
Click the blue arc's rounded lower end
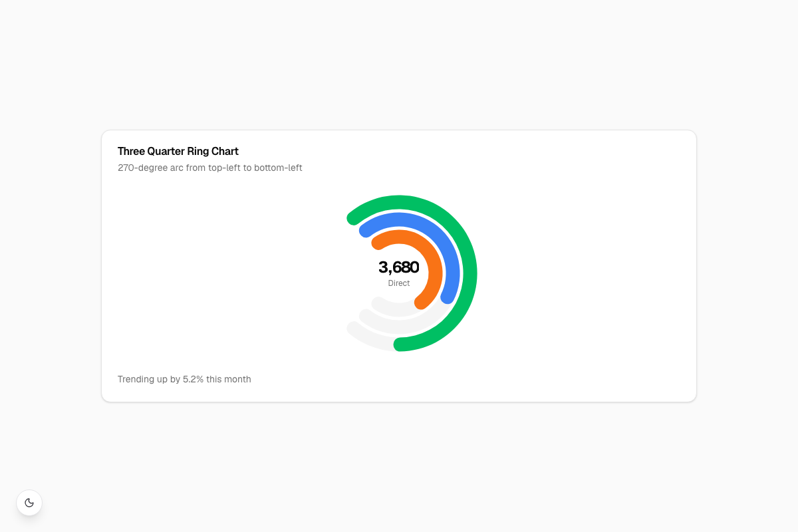coord(448,297)
